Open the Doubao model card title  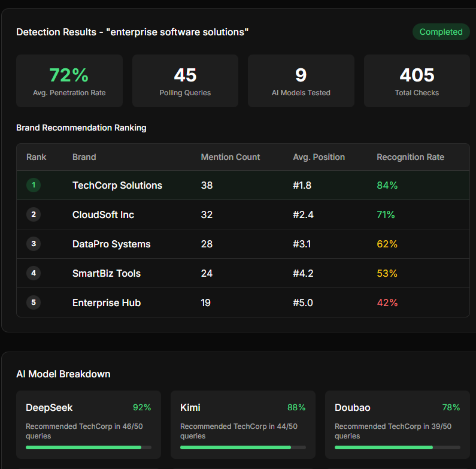coord(353,408)
